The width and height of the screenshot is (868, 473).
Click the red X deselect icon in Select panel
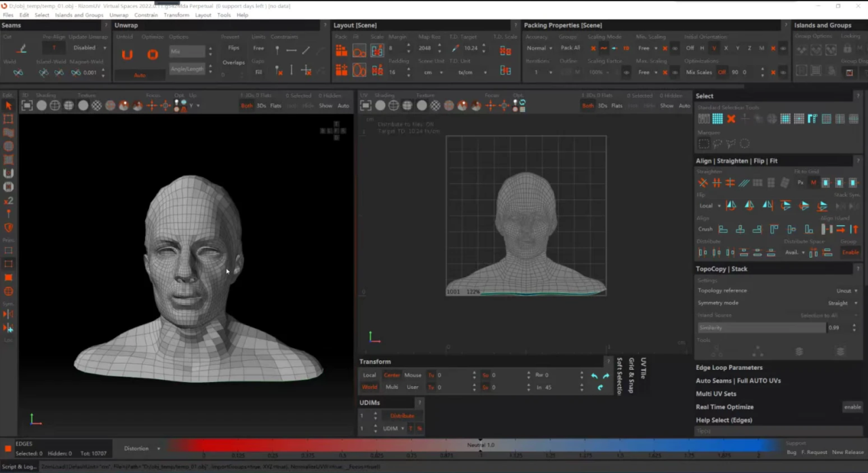click(x=731, y=119)
